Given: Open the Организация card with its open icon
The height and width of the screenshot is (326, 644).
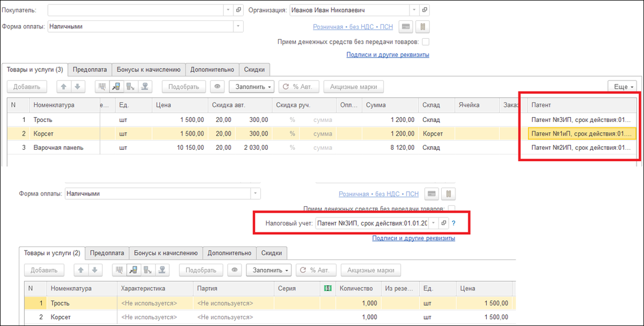Looking at the screenshot, I should click(x=425, y=10).
